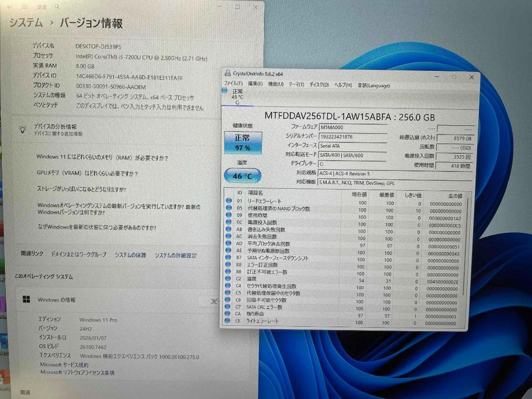The image size is (532, 399).
Task: Click the 生の値 column header
Action: [x=455, y=196]
